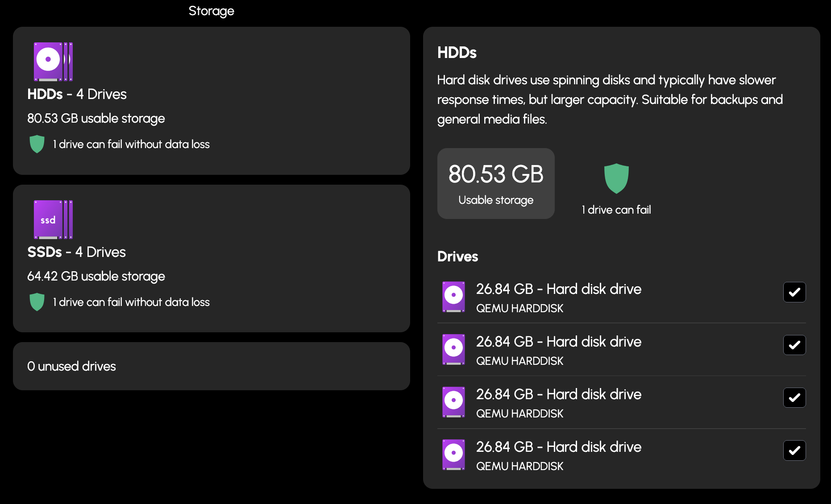Click the fourth hard disk drive icon
Viewport: 831px width, 504px height.
453,454
